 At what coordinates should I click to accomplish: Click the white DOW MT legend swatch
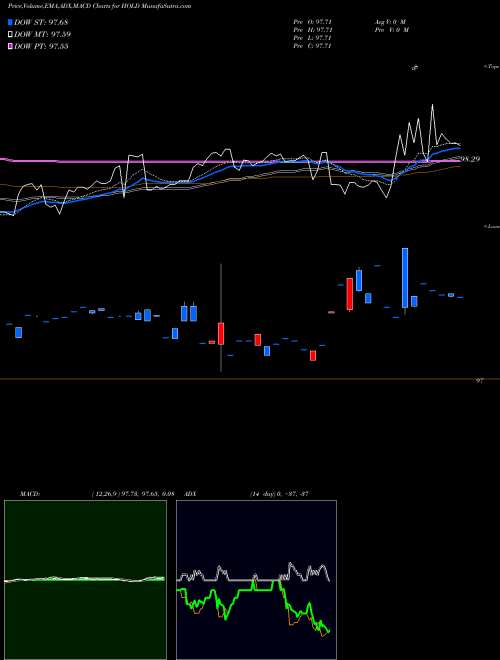pyautogui.click(x=11, y=34)
